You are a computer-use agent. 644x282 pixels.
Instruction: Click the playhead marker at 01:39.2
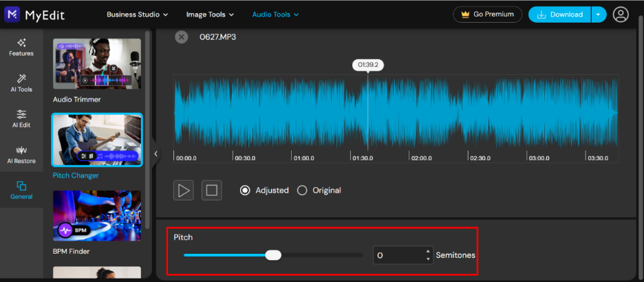point(367,65)
